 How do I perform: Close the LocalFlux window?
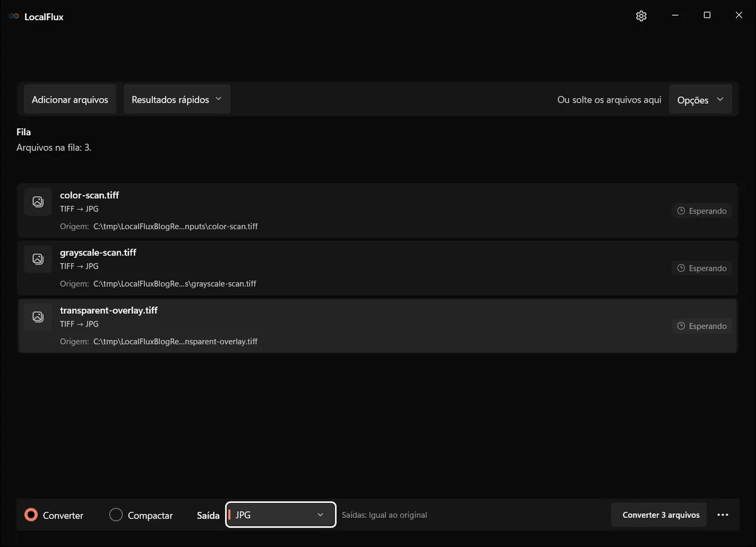(x=739, y=15)
